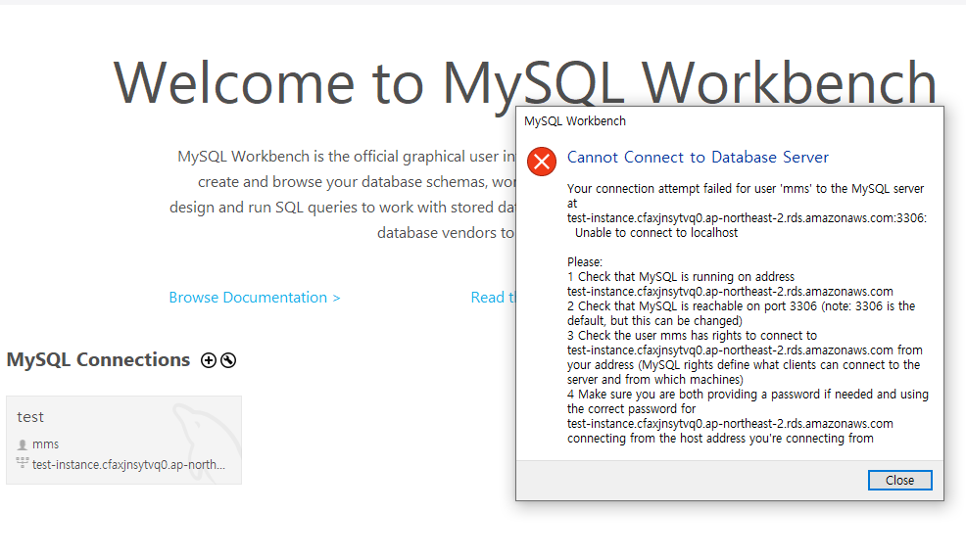The image size is (966, 560).
Task: Click the red error icon in dialog
Action: pyautogui.click(x=542, y=162)
